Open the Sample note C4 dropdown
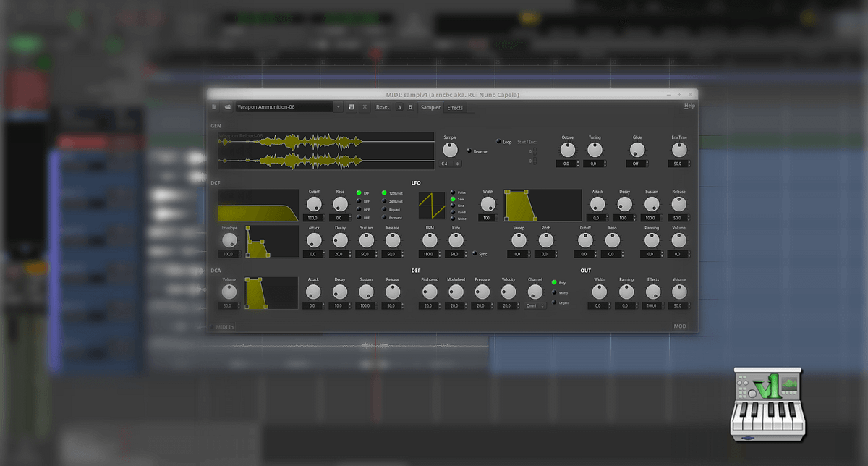The width and height of the screenshot is (868, 466). 450,164
